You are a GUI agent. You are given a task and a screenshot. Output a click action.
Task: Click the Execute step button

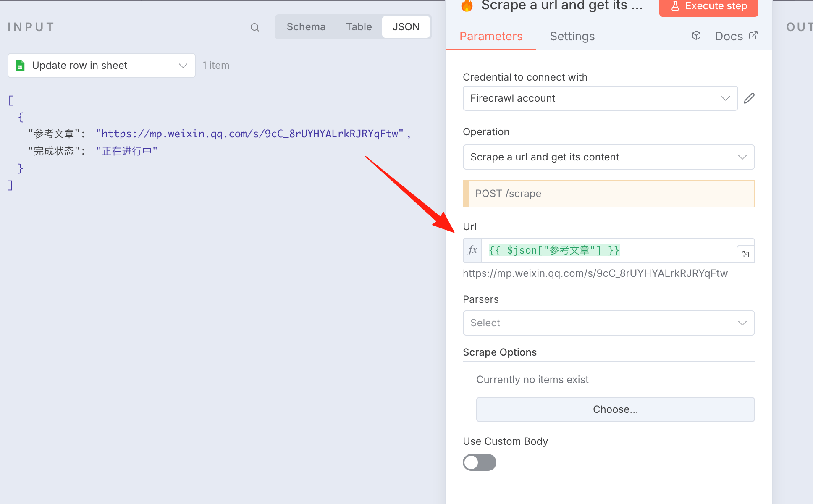click(x=708, y=6)
